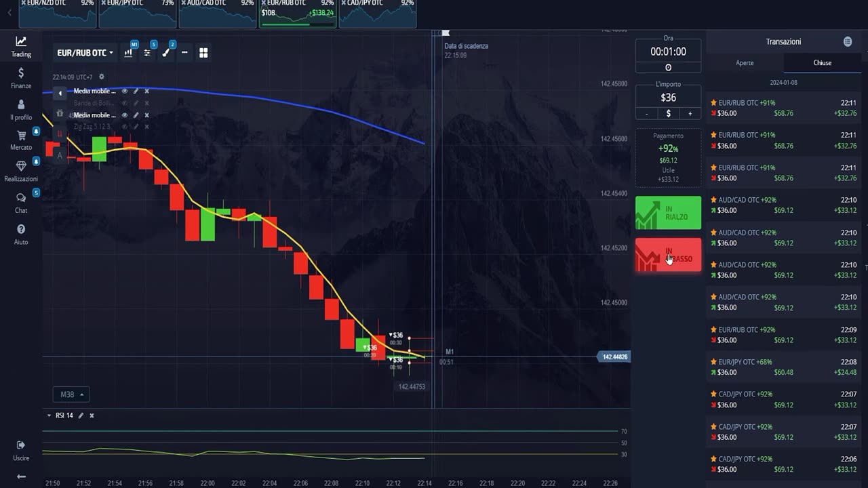This screenshot has height=488, width=868.
Task: Edit the Bande di Bolli indicator
Action: click(136, 103)
